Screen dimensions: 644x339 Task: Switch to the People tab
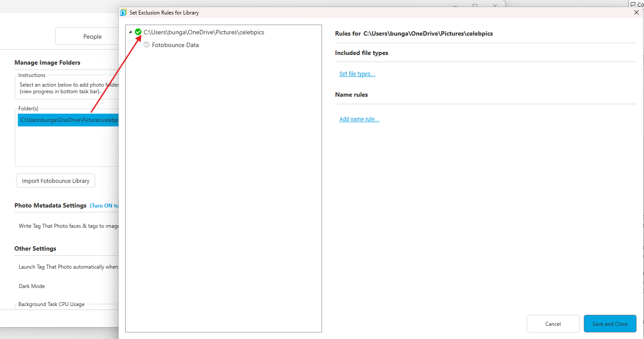(x=92, y=36)
